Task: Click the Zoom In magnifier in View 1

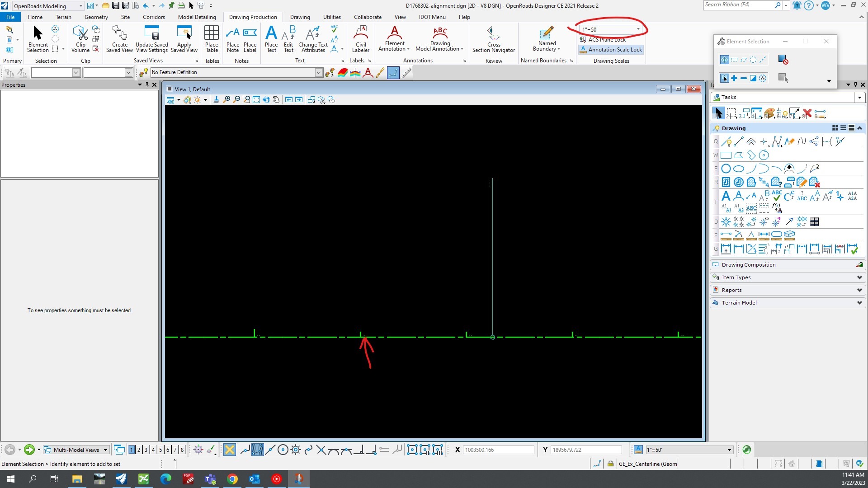Action: click(x=227, y=100)
